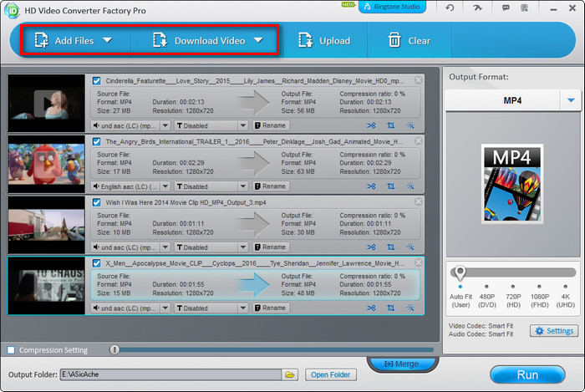Image resolution: width=585 pixels, height=392 pixels.
Task: Click the effects icon for Angry Birds video
Action: (410, 186)
